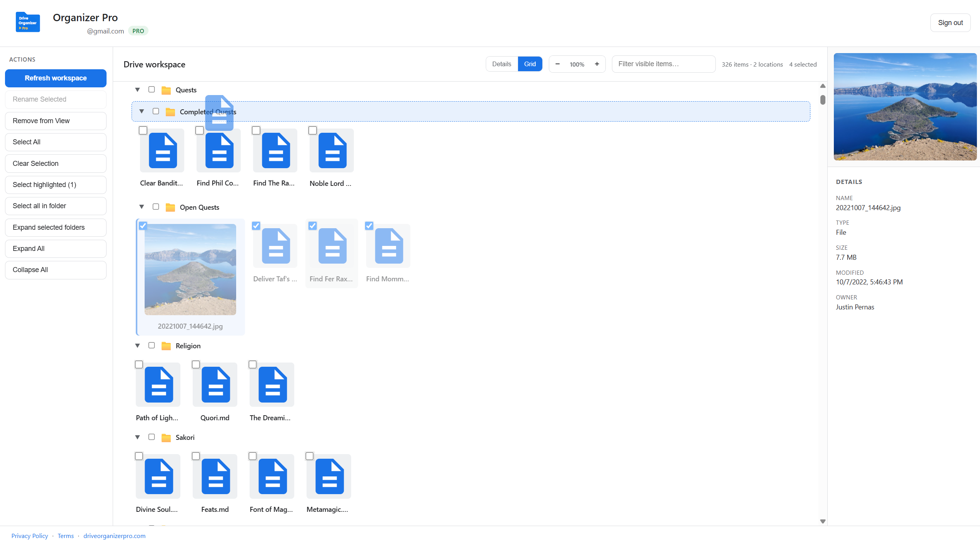980x543 pixels.
Task: Click the Quests folder icon
Action: [x=166, y=90]
